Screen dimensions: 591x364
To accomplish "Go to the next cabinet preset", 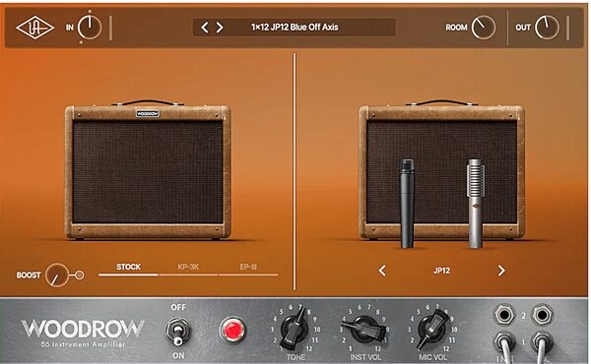I will coord(220,28).
